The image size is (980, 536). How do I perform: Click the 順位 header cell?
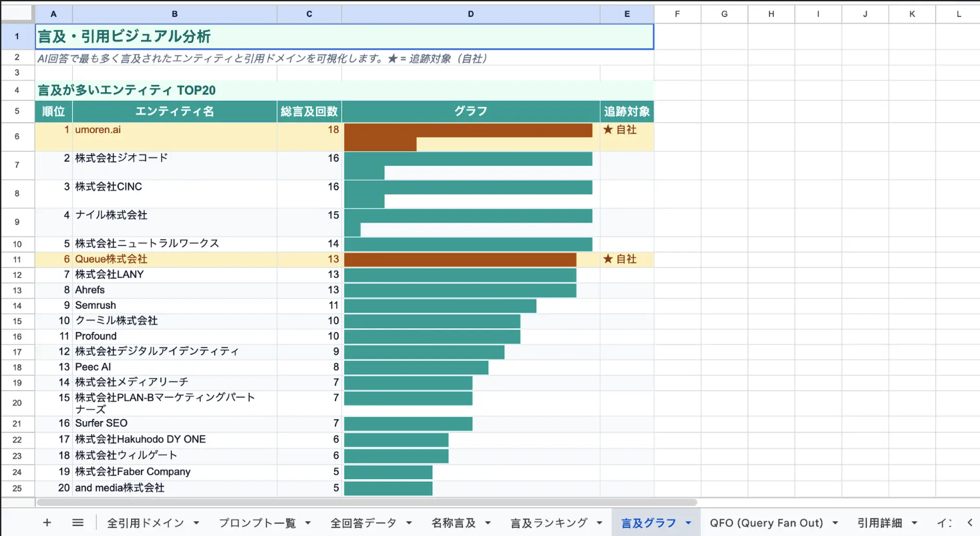(x=53, y=112)
